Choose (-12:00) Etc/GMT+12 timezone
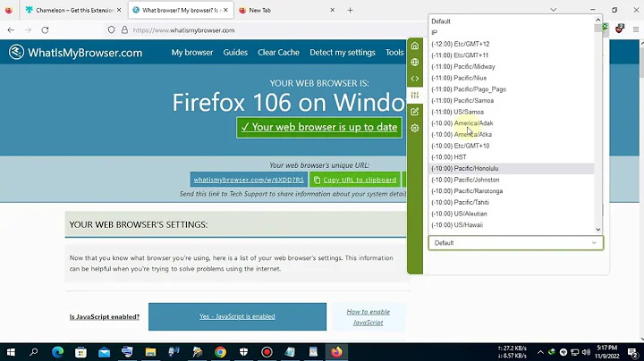Viewport: 644px width, 361px height. (x=512, y=44)
